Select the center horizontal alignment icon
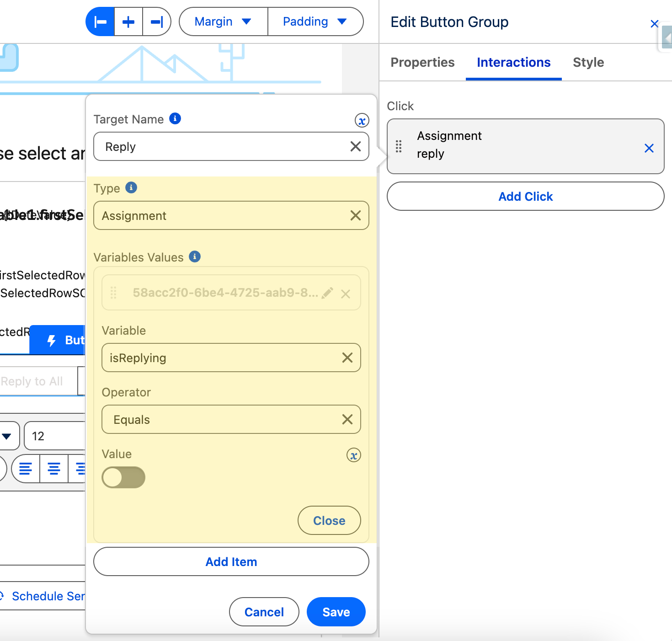 128,21
